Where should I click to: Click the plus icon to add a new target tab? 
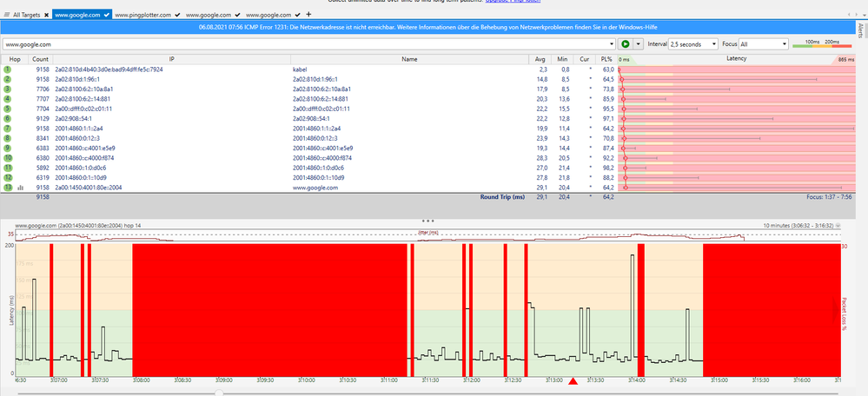[308, 15]
